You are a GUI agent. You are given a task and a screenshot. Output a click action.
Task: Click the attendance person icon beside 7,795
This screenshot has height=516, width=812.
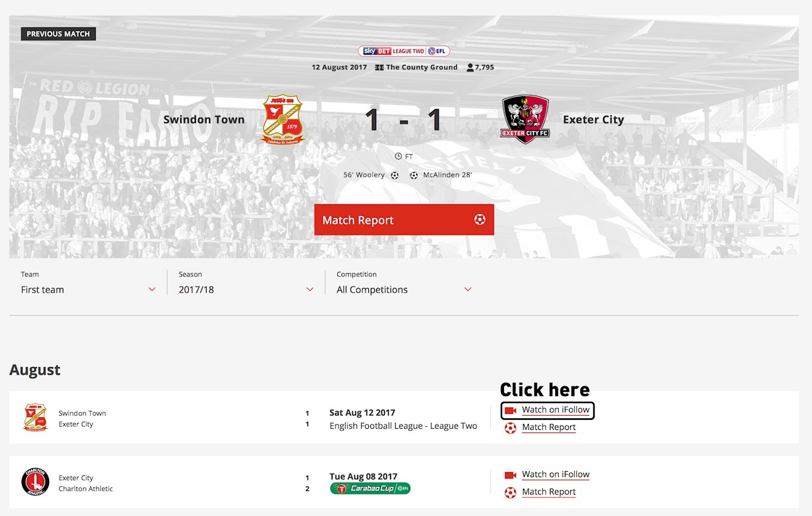[470, 67]
